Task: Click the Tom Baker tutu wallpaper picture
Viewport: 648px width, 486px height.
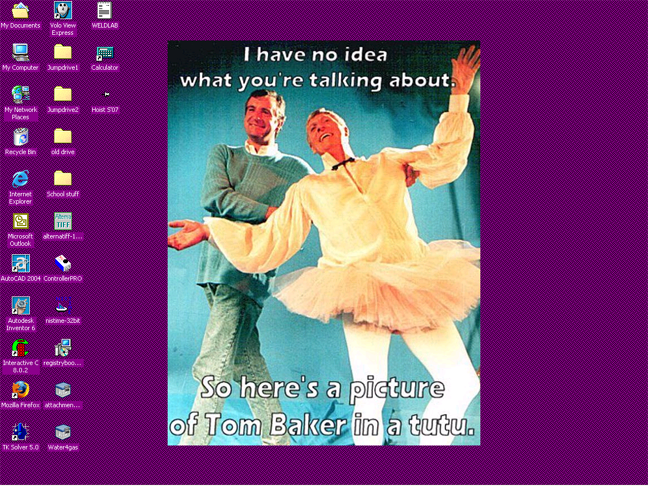Action: tap(324, 243)
